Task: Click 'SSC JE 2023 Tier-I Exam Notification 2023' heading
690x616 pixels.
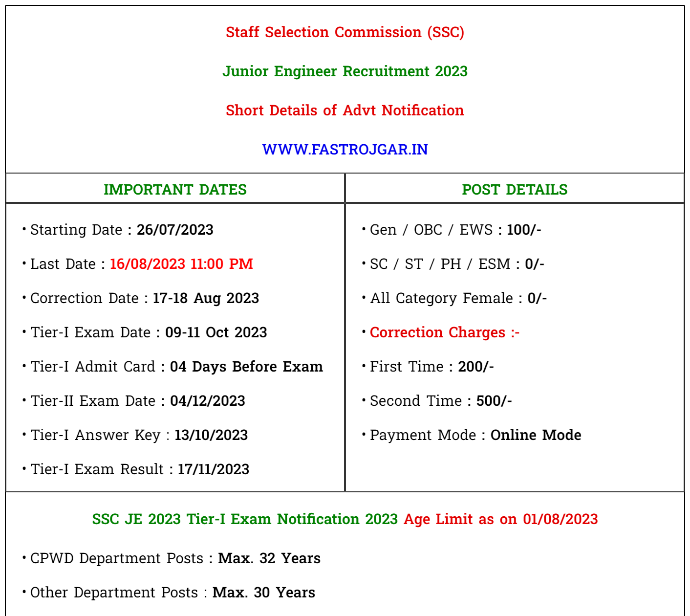Action: tap(245, 519)
